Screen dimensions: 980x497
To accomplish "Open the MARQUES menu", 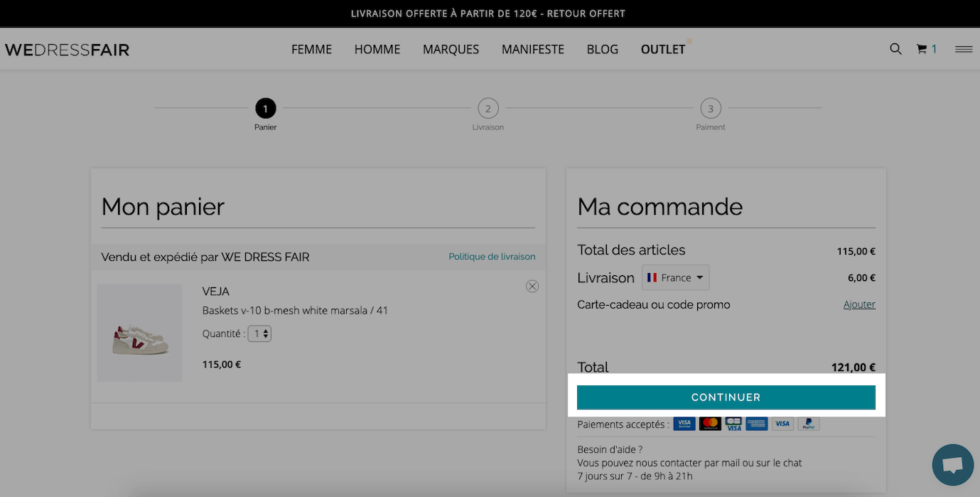I will [x=451, y=49].
